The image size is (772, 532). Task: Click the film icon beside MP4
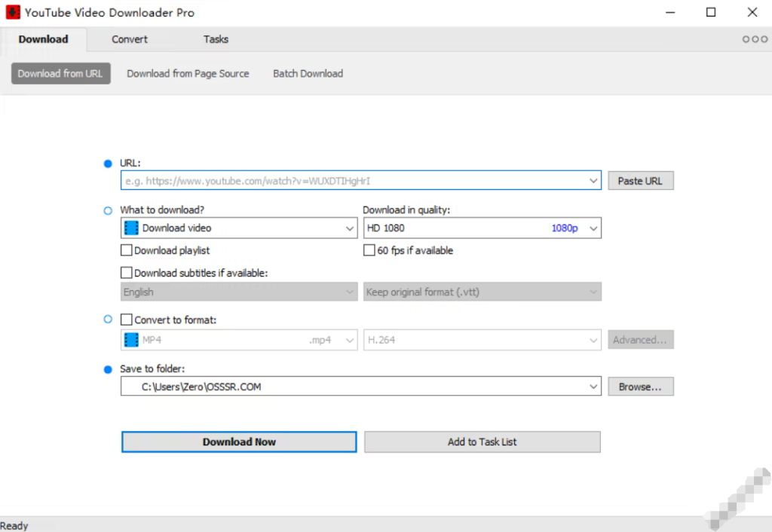[x=131, y=340]
